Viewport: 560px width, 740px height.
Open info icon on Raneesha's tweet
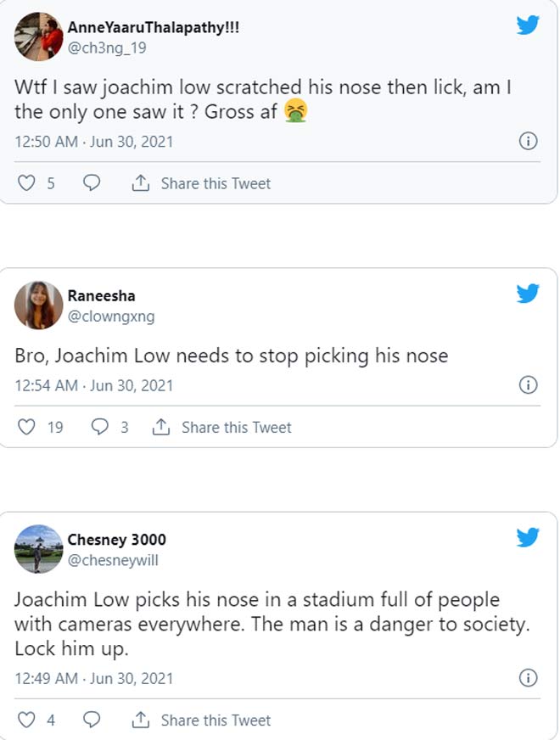tap(528, 385)
